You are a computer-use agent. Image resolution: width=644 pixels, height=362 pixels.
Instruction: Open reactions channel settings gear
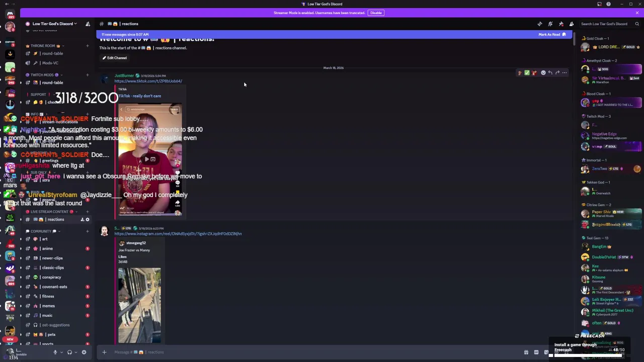pos(87,220)
